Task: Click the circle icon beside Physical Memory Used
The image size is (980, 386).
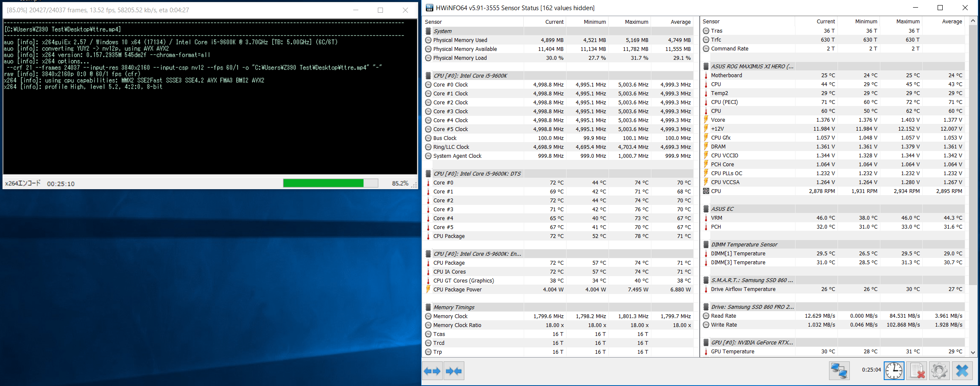Action: [428, 40]
